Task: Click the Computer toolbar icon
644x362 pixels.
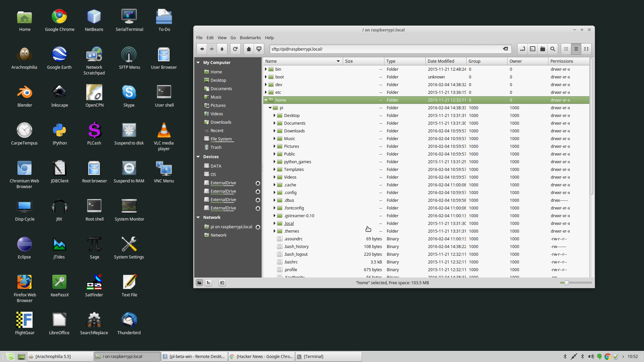Action: (x=259, y=49)
